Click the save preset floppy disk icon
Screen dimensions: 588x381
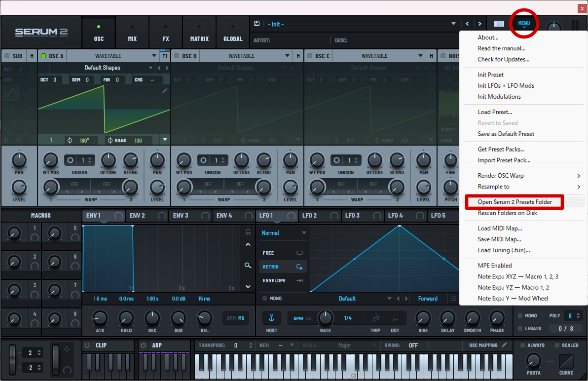coord(257,24)
